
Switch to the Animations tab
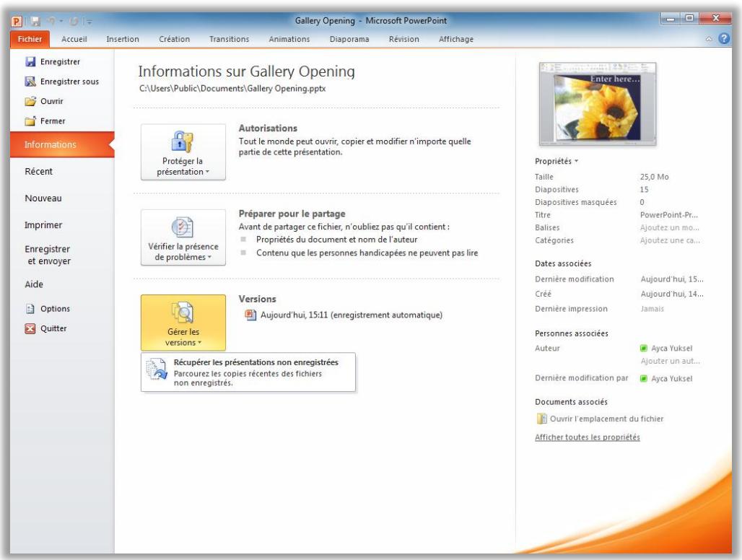pos(289,39)
